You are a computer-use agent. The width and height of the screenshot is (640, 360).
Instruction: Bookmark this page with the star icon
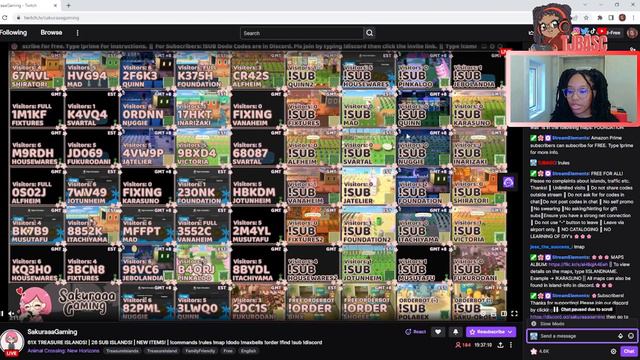click(587, 18)
